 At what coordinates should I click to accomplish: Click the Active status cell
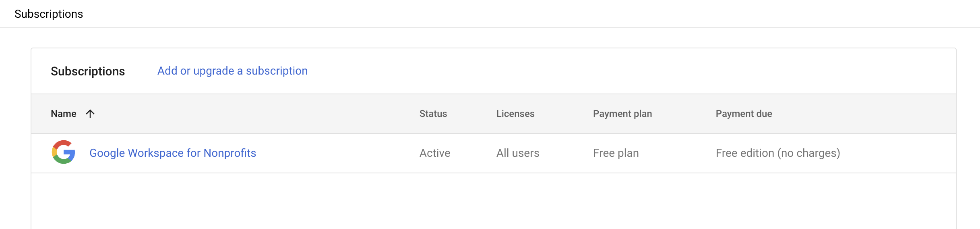click(435, 153)
